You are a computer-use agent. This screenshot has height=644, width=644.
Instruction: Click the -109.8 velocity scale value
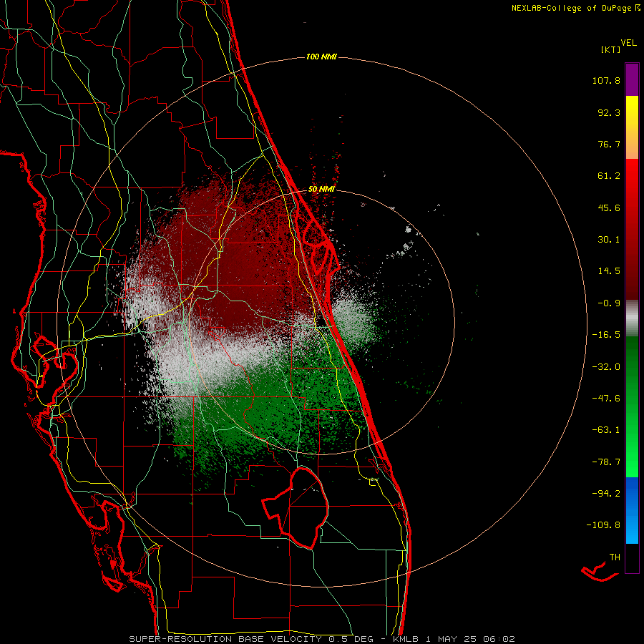pyautogui.click(x=603, y=525)
